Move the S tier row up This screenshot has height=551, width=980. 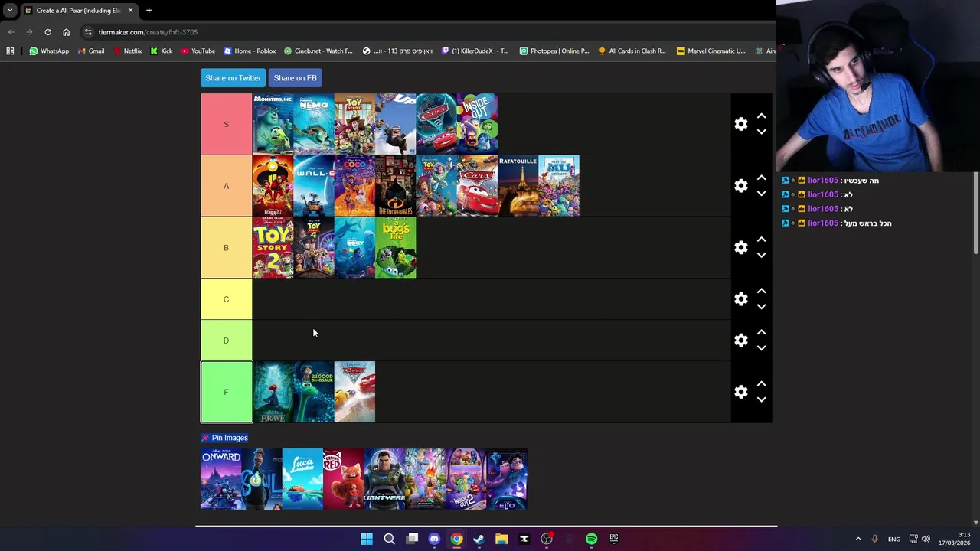[x=761, y=116]
